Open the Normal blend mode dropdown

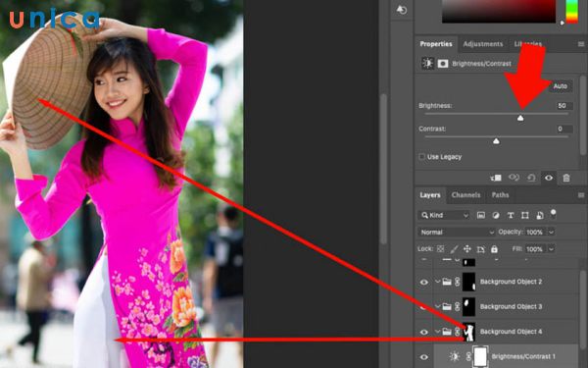click(x=456, y=232)
